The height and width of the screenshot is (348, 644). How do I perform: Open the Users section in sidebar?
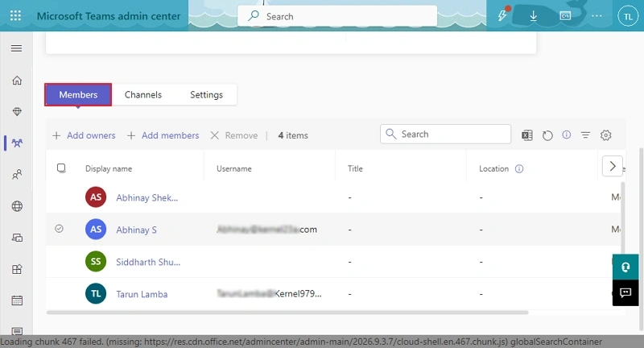pyautogui.click(x=17, y=175)
